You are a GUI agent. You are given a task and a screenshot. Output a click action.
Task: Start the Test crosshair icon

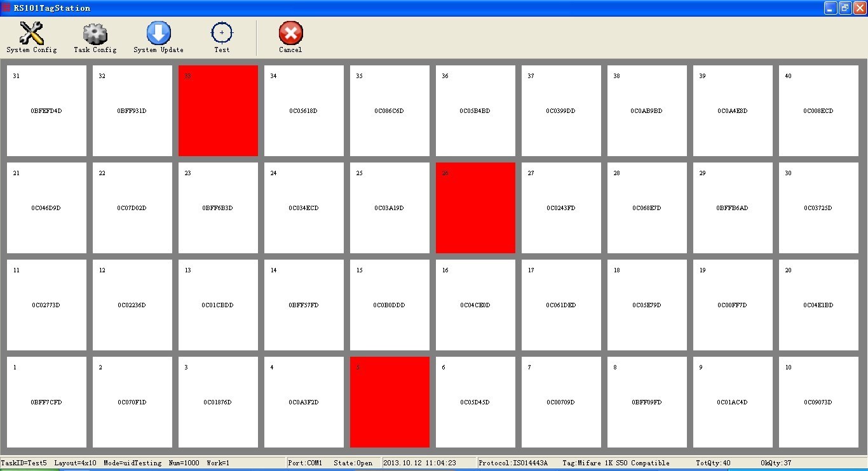point(222,33)
